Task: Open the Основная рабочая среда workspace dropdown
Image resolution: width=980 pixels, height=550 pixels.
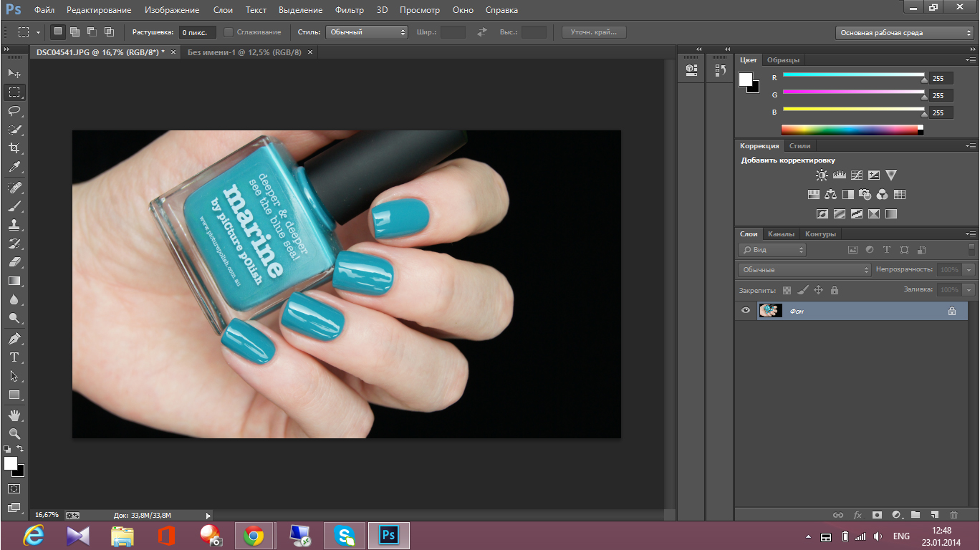Action: point(905,33)
